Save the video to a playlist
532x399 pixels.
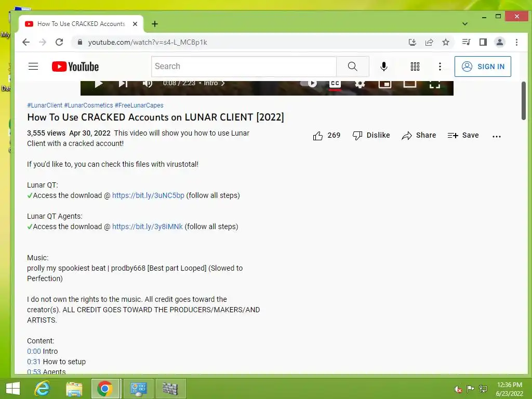463,136
